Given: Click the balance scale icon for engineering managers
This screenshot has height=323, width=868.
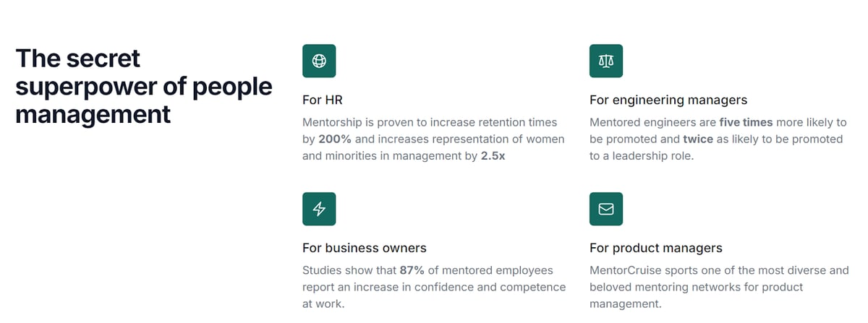Looking at the screenshot, I should (x=606, y=61).
